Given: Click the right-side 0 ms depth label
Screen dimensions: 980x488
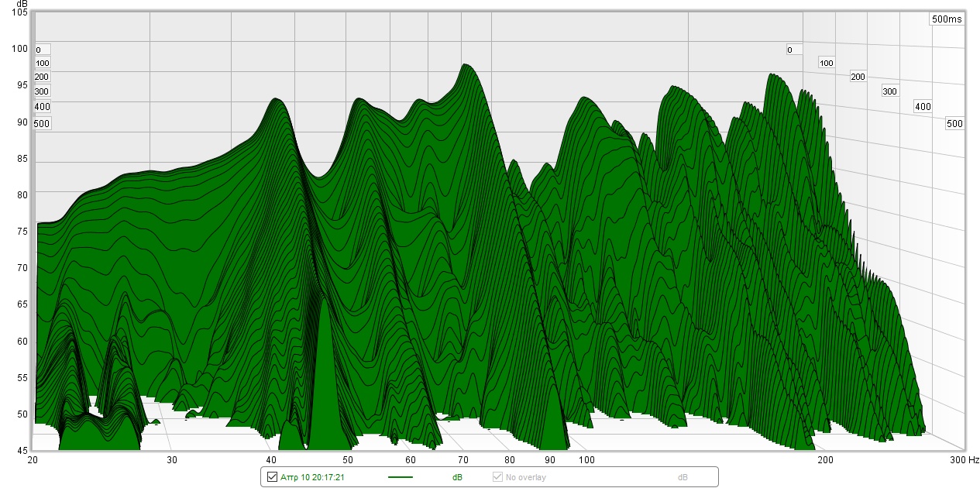Looking at the screenshot, I should tap(789, 50).
